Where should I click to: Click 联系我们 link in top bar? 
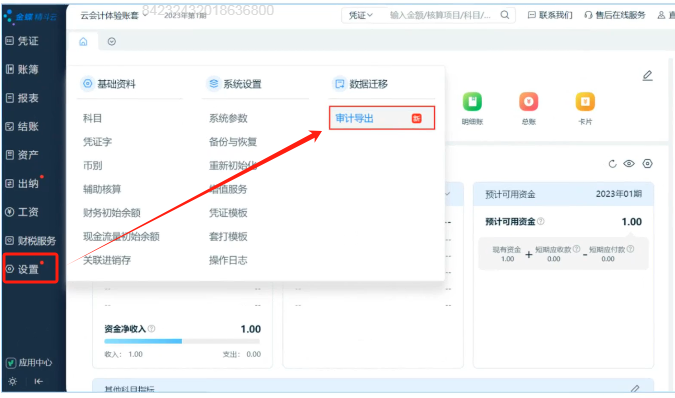point(550,15)
